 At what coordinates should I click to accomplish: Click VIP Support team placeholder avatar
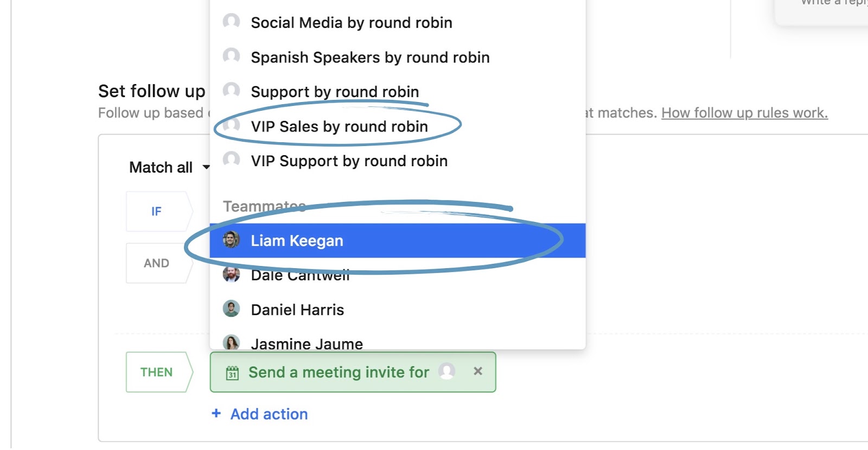coord(232,160)
